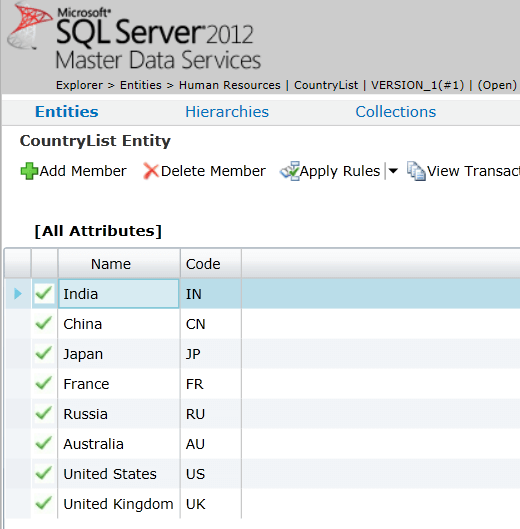Click the validation checkmark for Australia row
This screenshot has height=529, width=520.
44,444
